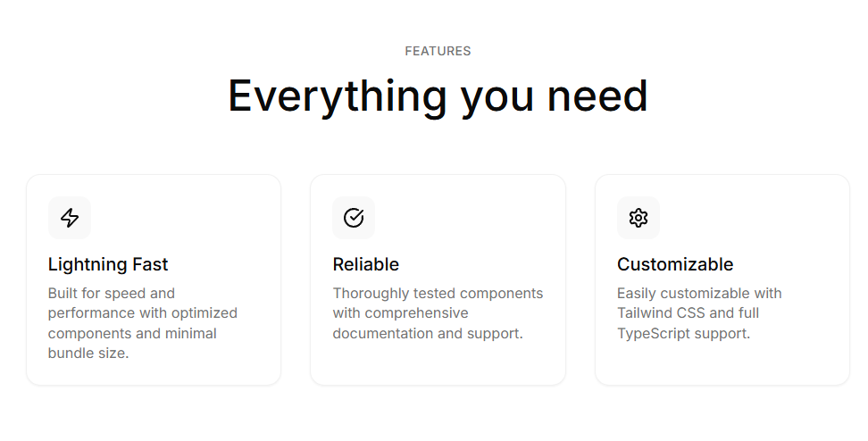
Task: Select the Reliable card title
Action: point(366,264)
